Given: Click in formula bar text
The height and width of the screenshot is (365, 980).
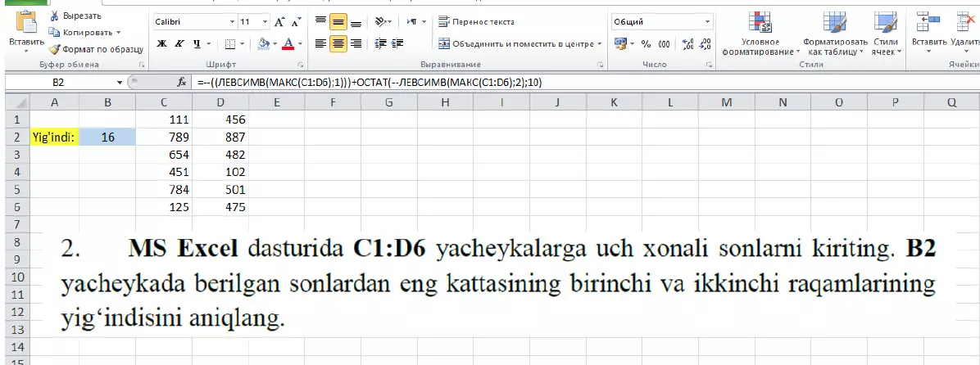Looking at the screenshot, I should pos(369,83).
